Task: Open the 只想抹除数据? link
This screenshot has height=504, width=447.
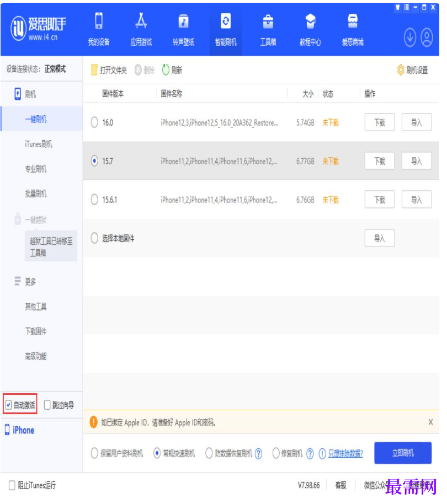Action: click(x=345, y=454)
